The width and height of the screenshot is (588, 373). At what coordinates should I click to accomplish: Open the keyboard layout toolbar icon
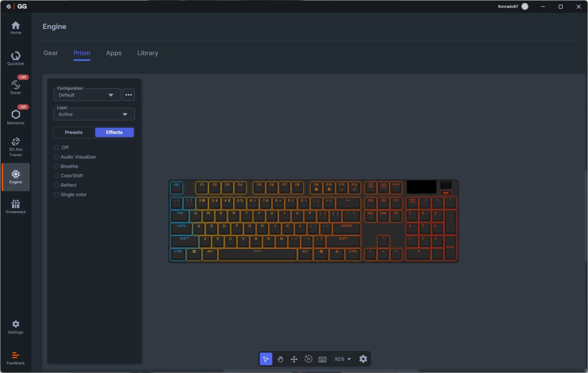click(322, 359)
